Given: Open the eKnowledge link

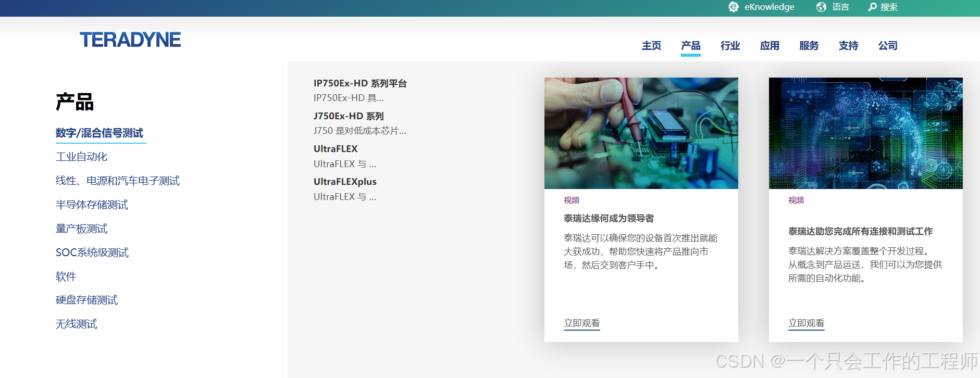Looking at the screenshot, I should tap(769, 7).
